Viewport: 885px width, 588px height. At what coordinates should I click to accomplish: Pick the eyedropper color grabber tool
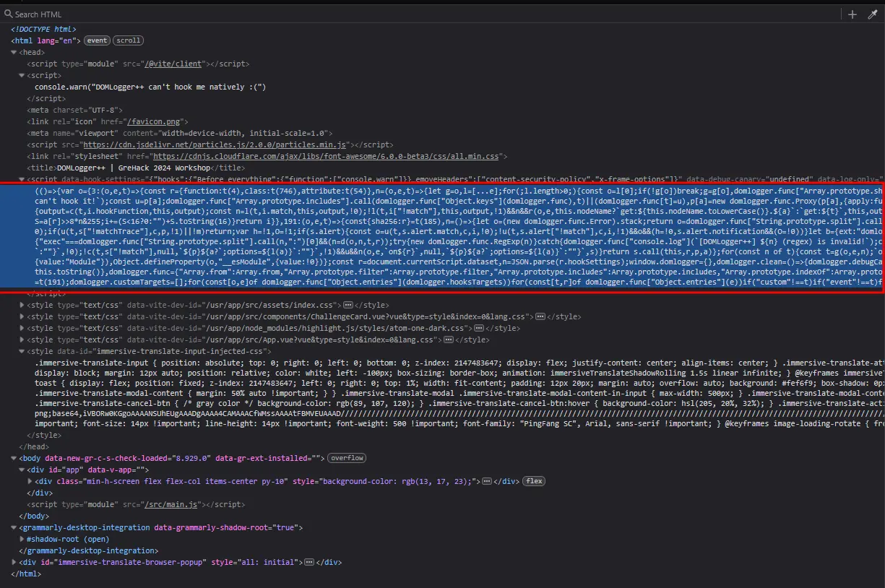coord(872,14)
